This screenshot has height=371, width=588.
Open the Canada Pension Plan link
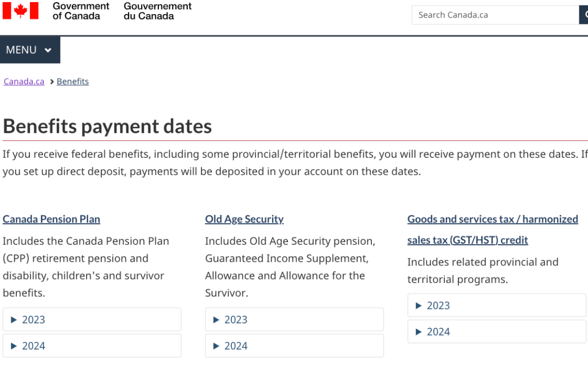click(x=51, y=219)
